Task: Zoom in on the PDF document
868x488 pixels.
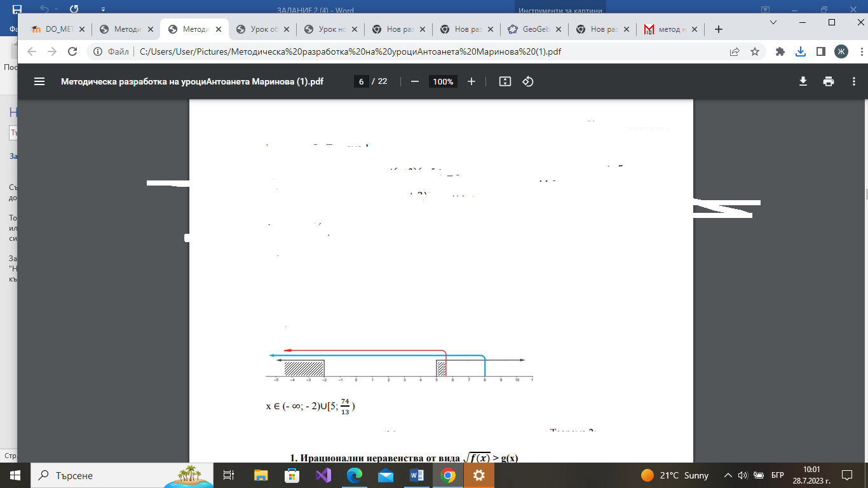Action: pyautogui.click(x=471, y=81)
